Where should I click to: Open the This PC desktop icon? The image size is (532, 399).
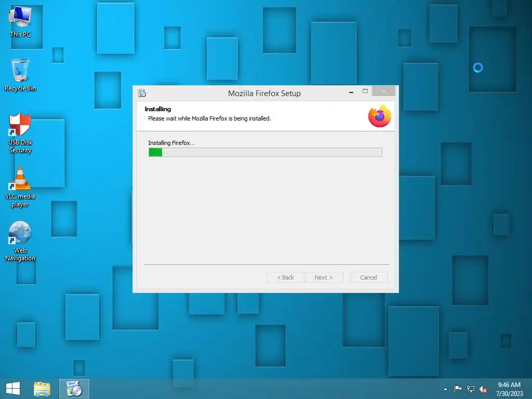20,22
